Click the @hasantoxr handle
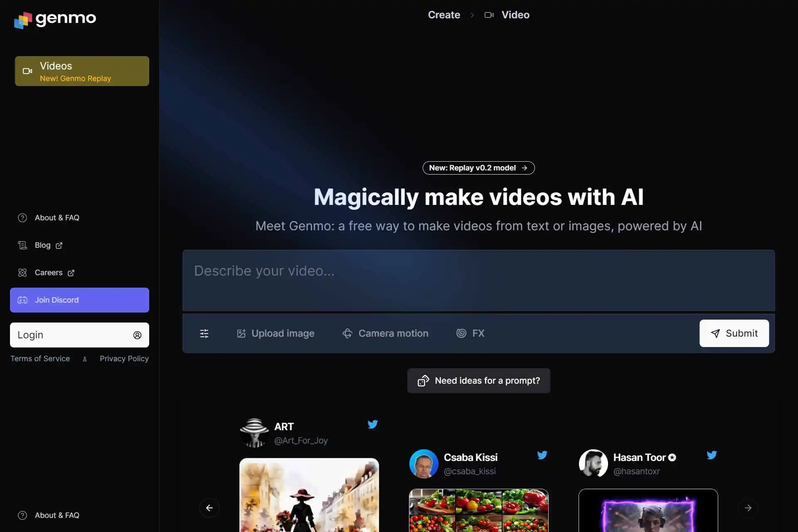 (636, 471)
